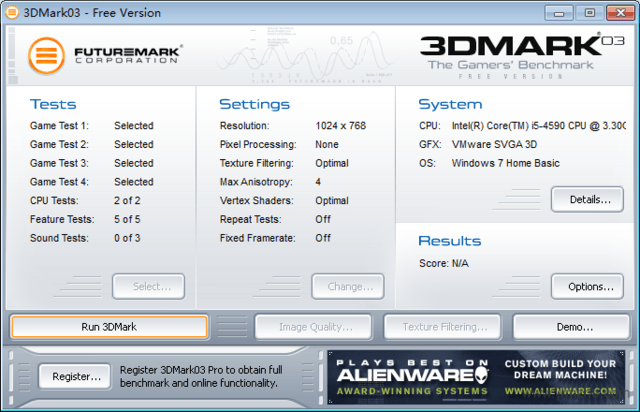Click the Fixed Framerate Off value
Image resolution: width=640 pixels, height=412 pixels.
323,238
